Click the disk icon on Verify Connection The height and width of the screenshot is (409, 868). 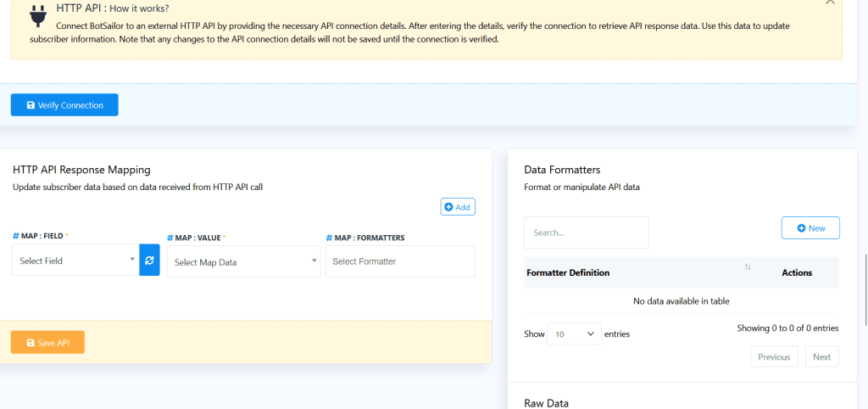click(31, 105)
